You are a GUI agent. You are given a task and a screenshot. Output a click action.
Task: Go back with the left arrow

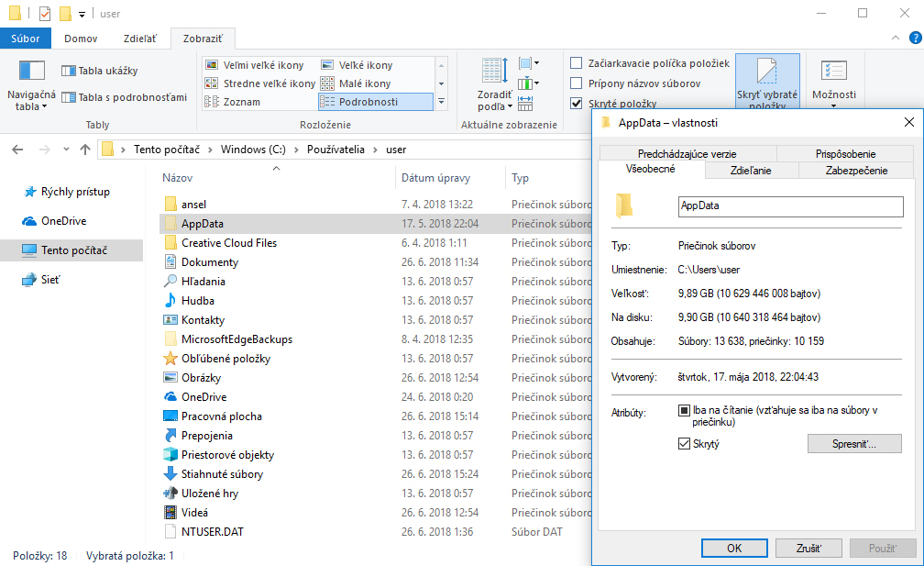pyautogui.click(x=17, y=150)
